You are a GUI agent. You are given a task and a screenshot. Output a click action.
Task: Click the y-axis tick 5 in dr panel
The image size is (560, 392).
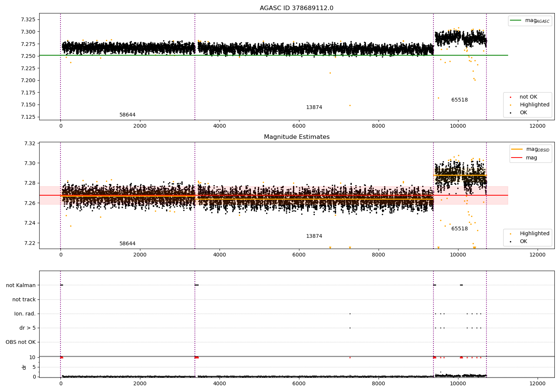coord(34,367)
